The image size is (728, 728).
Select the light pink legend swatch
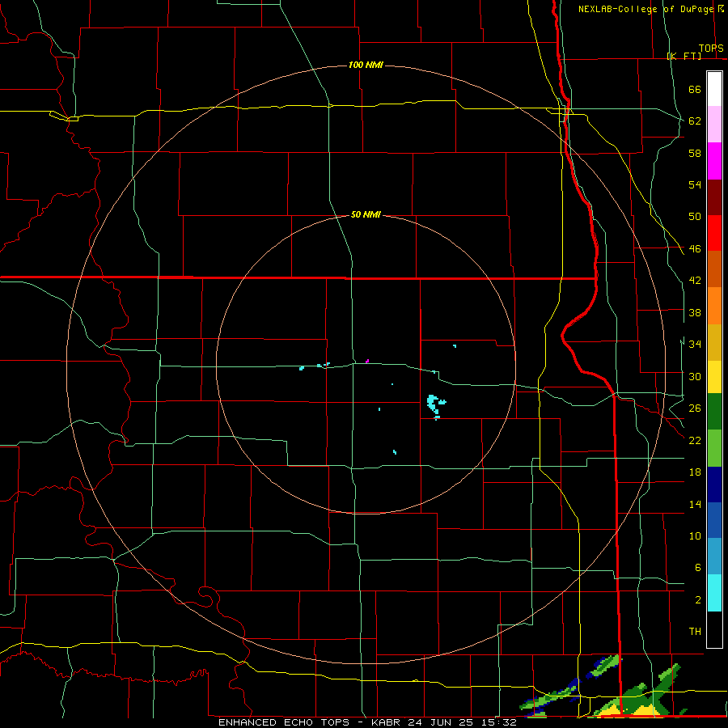click(714, 124)
